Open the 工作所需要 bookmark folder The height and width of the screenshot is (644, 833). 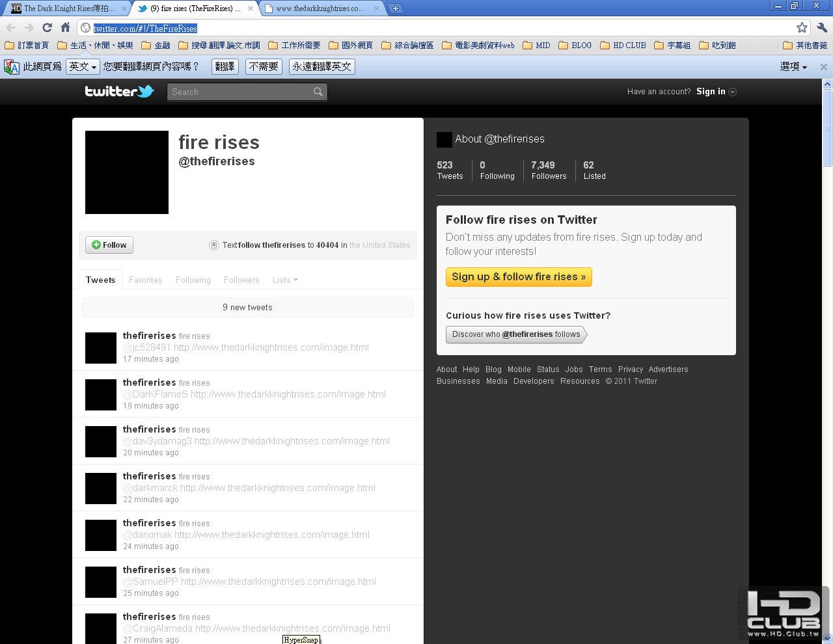pyautogui.click(x=294, y=46)
